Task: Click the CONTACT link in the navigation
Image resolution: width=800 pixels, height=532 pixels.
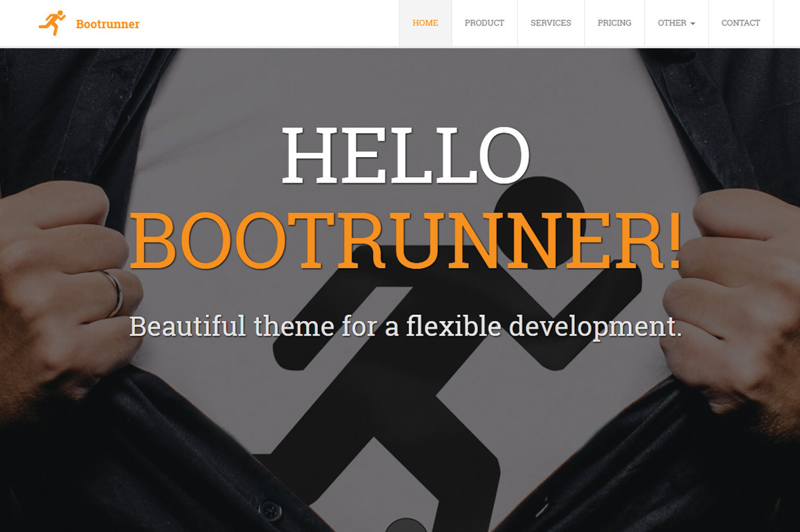Action: click(x=741, y=23)
